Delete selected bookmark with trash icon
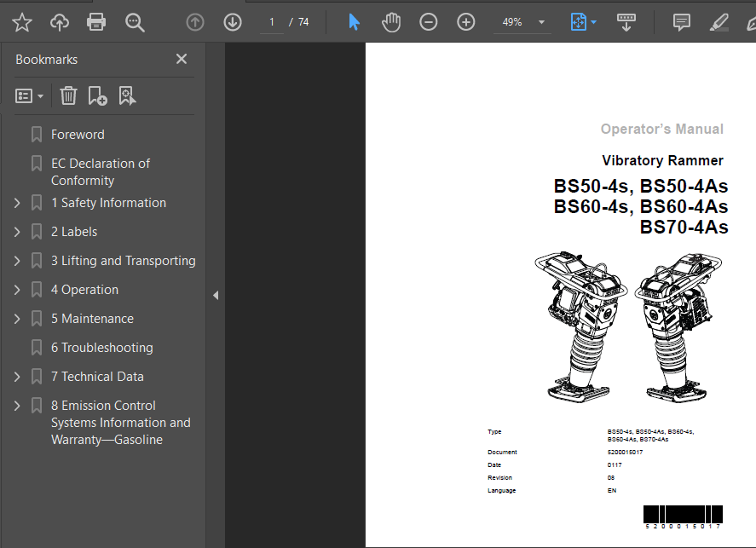 [68, 95]
